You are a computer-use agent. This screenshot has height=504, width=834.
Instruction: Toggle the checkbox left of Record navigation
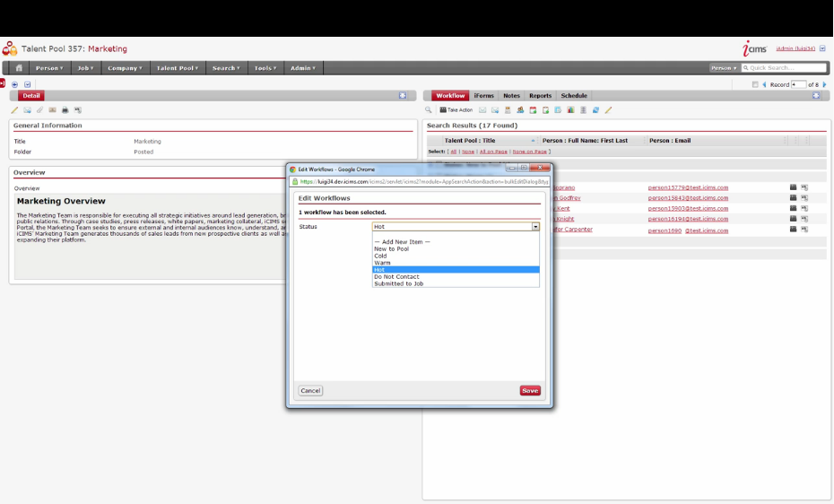755,84
